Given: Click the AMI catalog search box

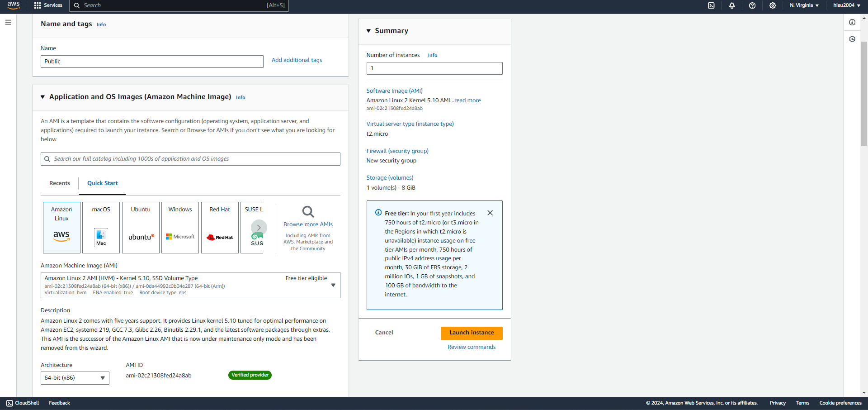Looking at the screenshot, I should point(190,159).
